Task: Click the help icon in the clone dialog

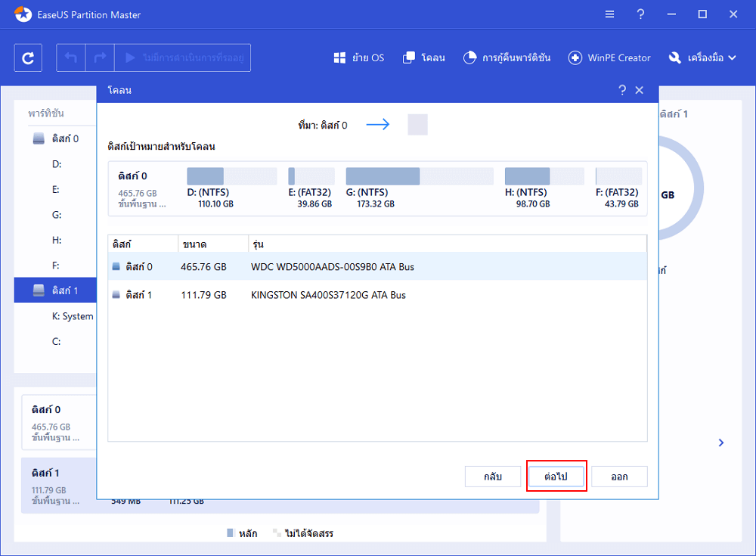Action: [x=622, y=90]
